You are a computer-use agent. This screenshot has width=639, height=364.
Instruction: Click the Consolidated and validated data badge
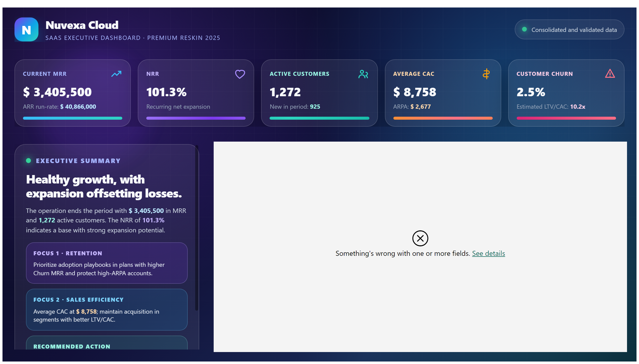tap(569, 29)
